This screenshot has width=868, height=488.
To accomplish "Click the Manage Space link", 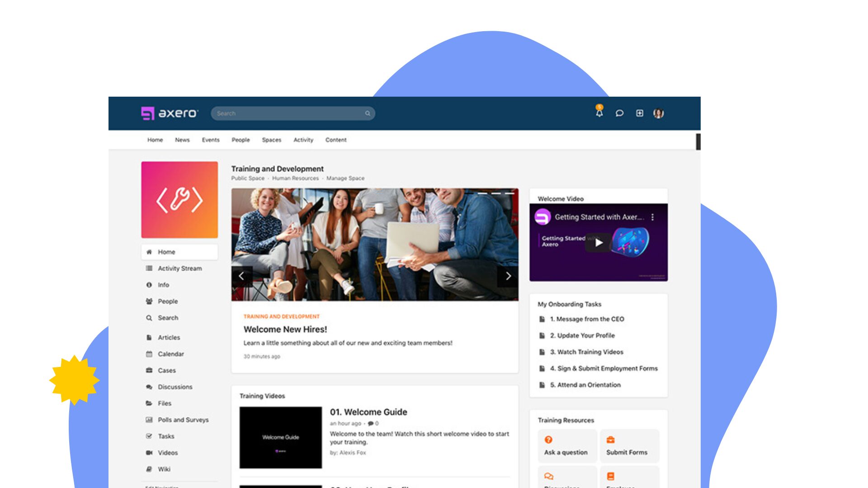I will (x=346, y=178).
